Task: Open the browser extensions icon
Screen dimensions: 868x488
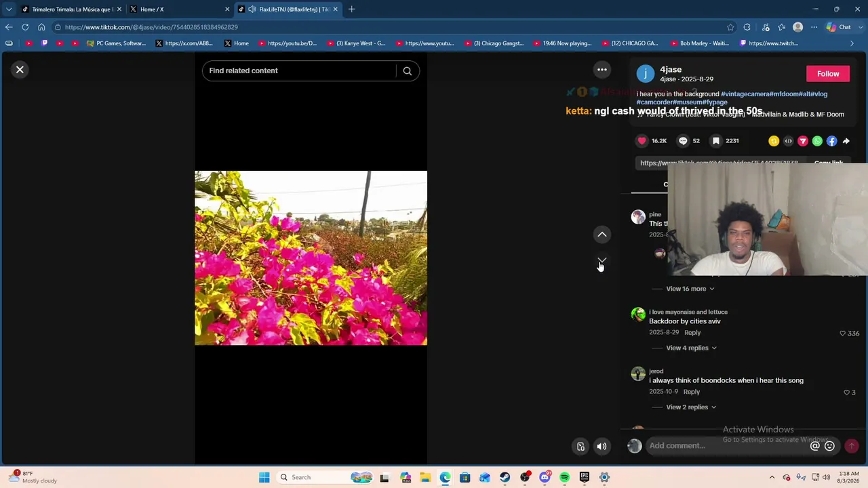Action: click(747, 27)
